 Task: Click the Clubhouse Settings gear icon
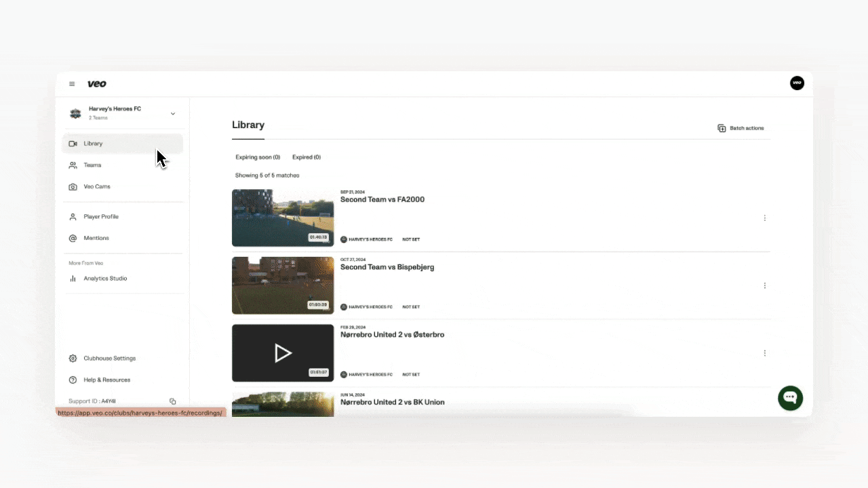pos(73,359)
